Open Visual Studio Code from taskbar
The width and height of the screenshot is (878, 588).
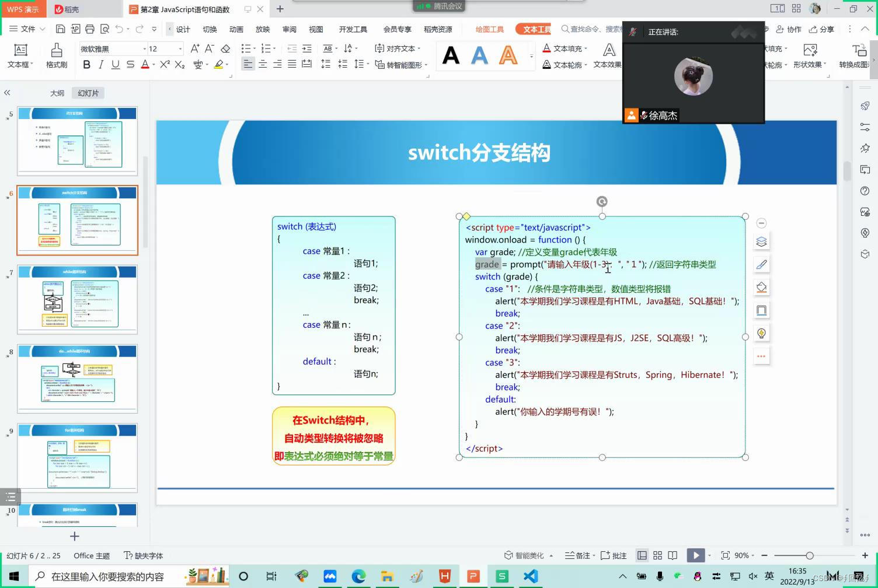pyautogui.click(x=530, y=576)
